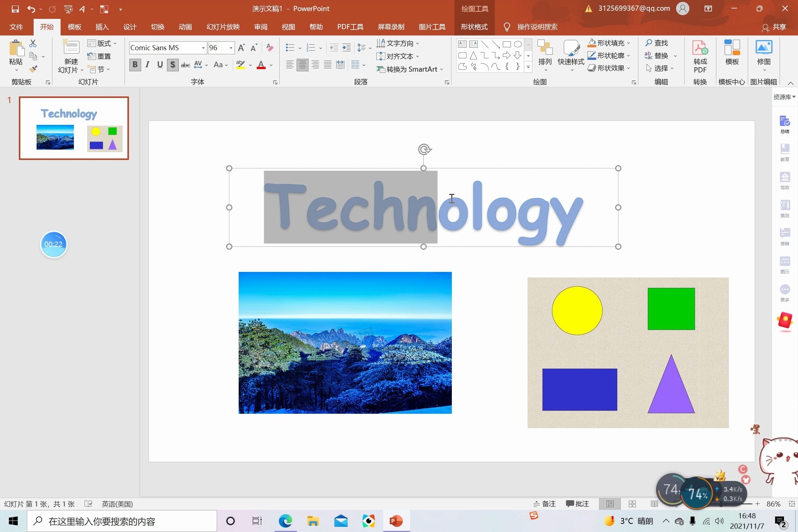Image resolution: width=798 pixels, height=532 pixels.
Task: Click Increase Font Size icon
Action: tap(241, 48)
